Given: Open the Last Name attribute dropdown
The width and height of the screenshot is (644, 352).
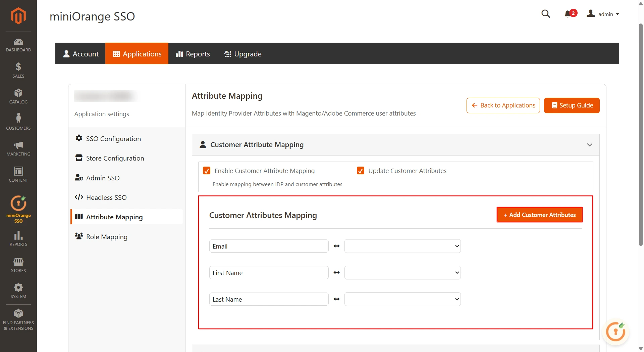Looking at the screenshot, I should pyautogui.click(x=402, y=299).
